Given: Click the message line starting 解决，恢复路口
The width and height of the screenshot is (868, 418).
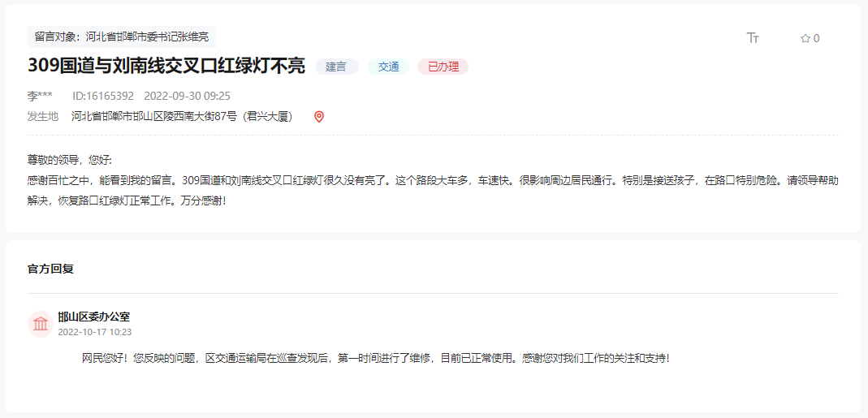Looking at the screenshot, I should (127, 200).
